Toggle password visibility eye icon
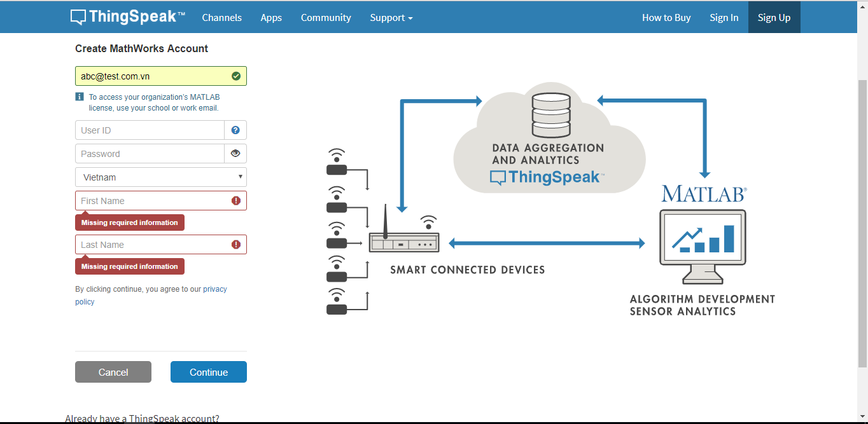The height and width of the screenshot is (424, 868). [x=235, y=154]
